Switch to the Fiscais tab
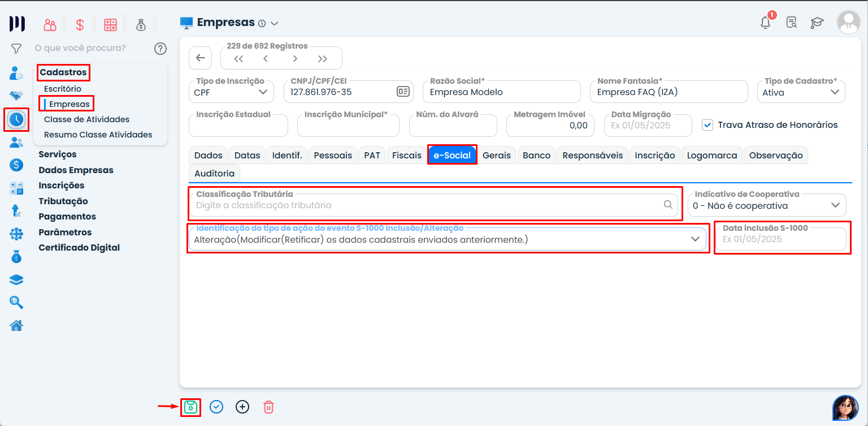Viewport: 868px width, 426px height. (407, 155)
